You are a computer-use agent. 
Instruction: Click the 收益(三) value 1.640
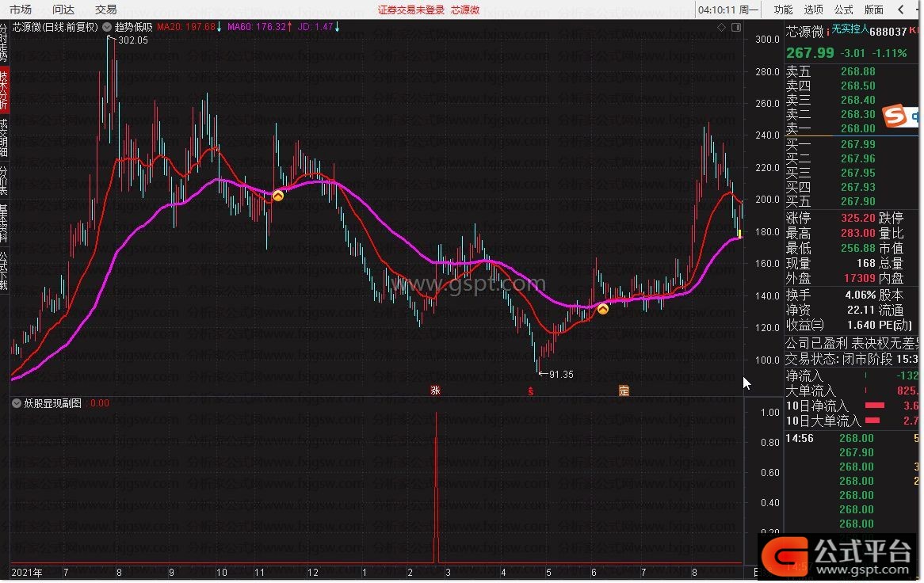tap(861, 325)
